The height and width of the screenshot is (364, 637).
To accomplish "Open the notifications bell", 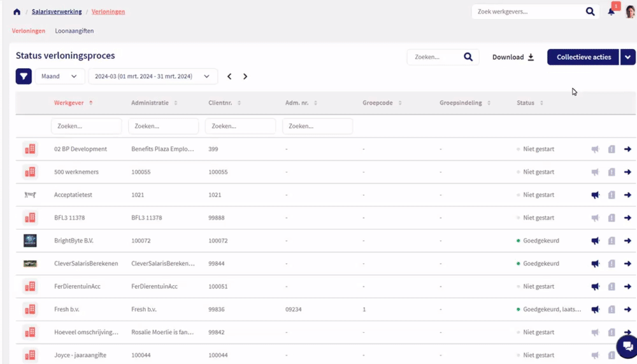I will [x=611, y=11].
